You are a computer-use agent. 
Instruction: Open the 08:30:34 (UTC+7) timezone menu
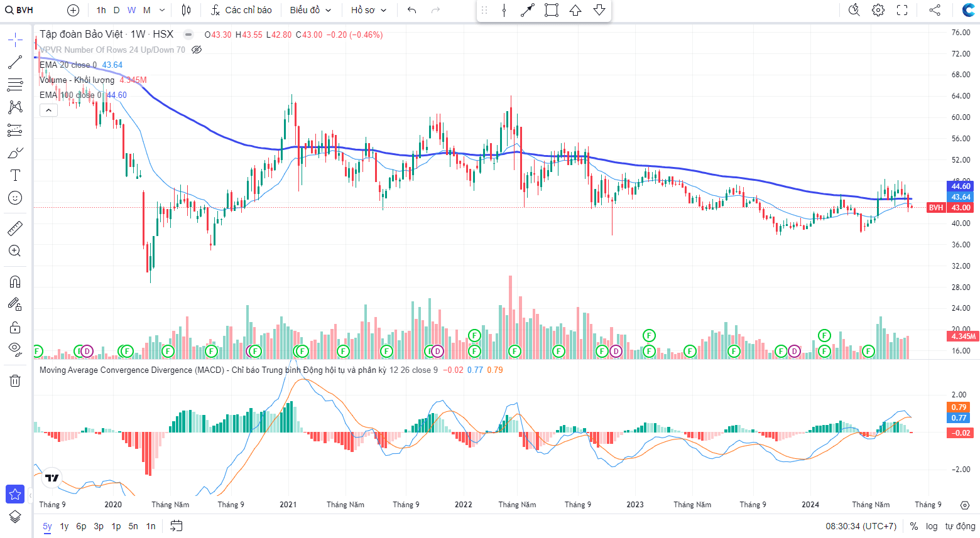(x=861, y=526)
